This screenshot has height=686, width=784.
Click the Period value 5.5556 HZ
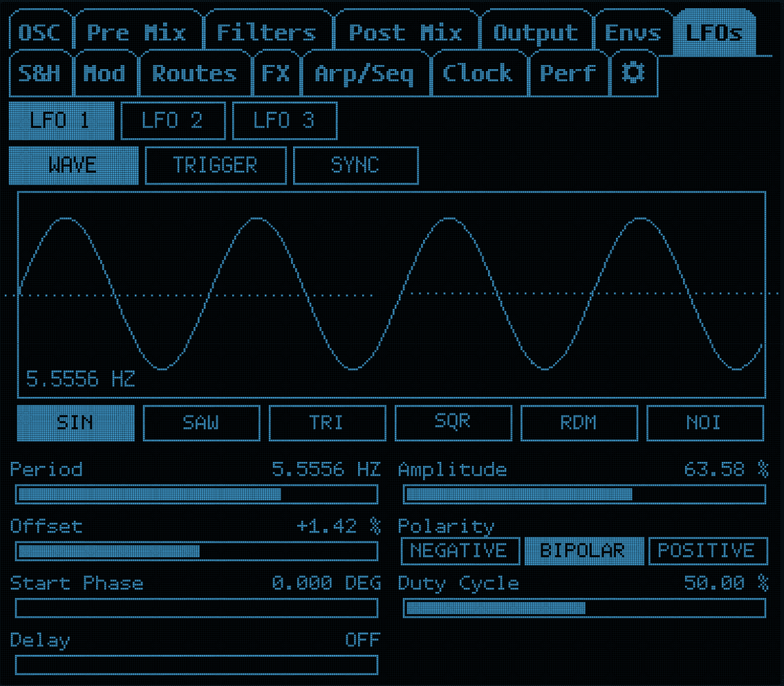[326, 470]
